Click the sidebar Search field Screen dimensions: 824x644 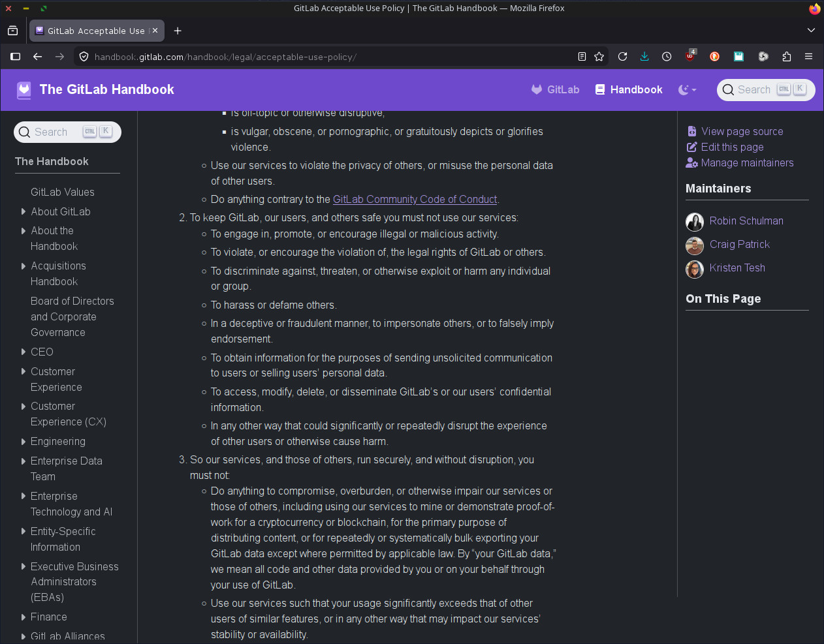pyautogui.click(x=67, y=132)
